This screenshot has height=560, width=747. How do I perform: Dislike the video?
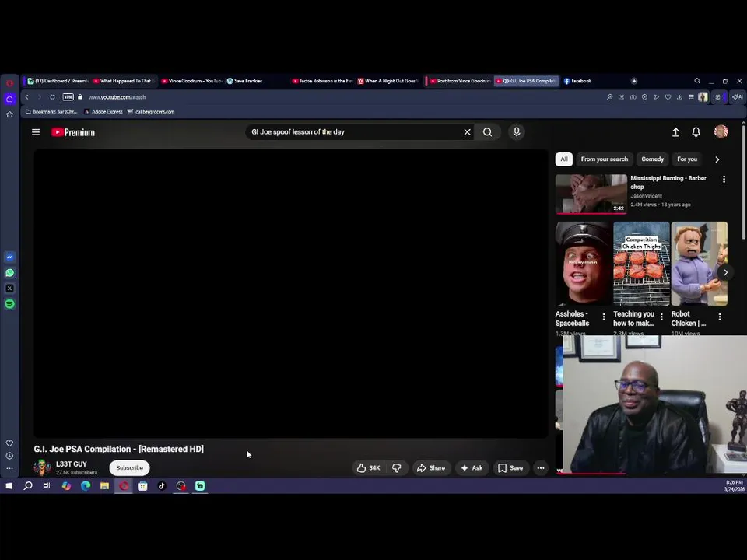tap(396, 468)
